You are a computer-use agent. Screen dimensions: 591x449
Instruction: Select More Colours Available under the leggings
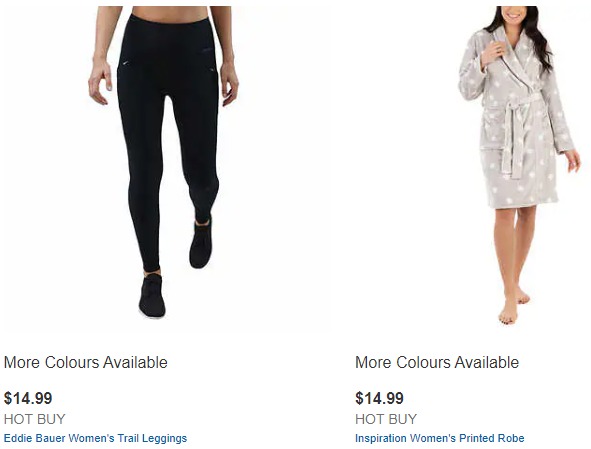[x=86, y=362]
